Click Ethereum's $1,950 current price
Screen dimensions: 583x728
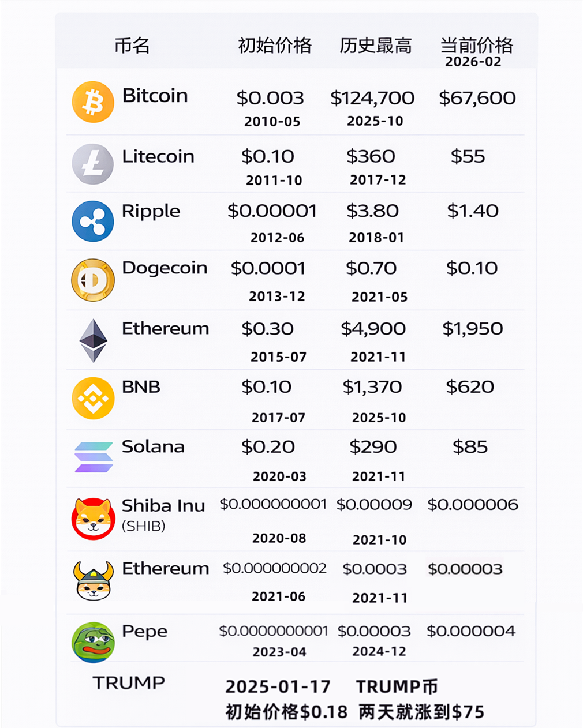pyautogui.click(x=473, y=329)
